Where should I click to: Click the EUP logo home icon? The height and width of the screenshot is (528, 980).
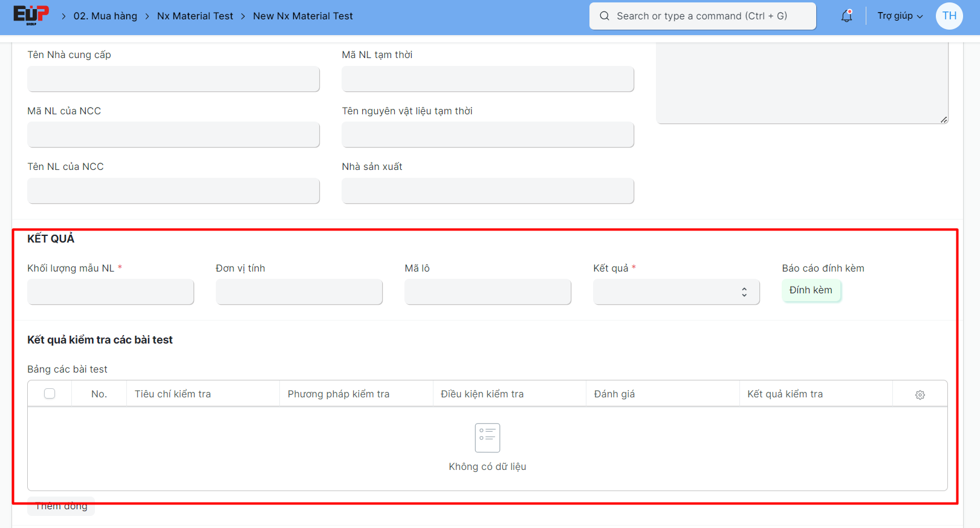[31, 16]
